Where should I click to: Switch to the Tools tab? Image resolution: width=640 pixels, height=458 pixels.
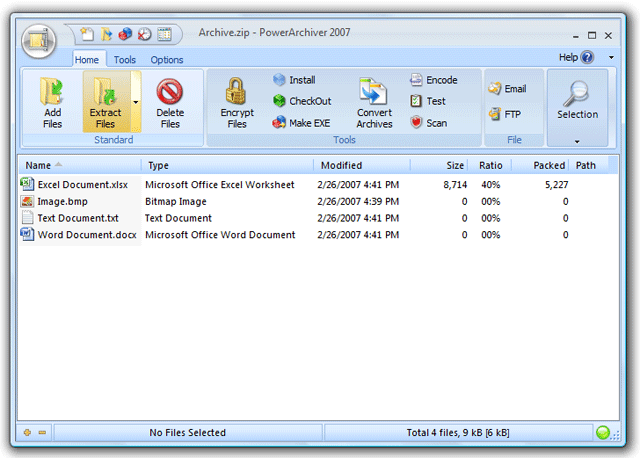coord(124,60)
